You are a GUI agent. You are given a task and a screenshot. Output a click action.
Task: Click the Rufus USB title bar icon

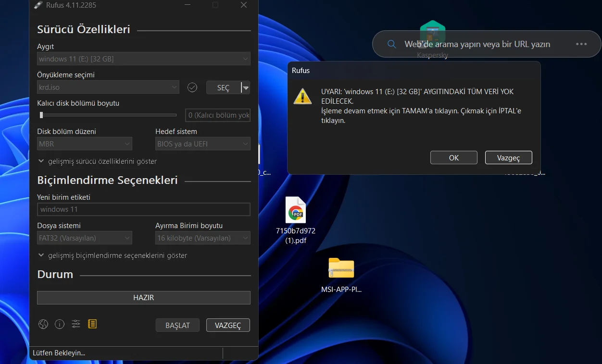[x=38, y=5]
